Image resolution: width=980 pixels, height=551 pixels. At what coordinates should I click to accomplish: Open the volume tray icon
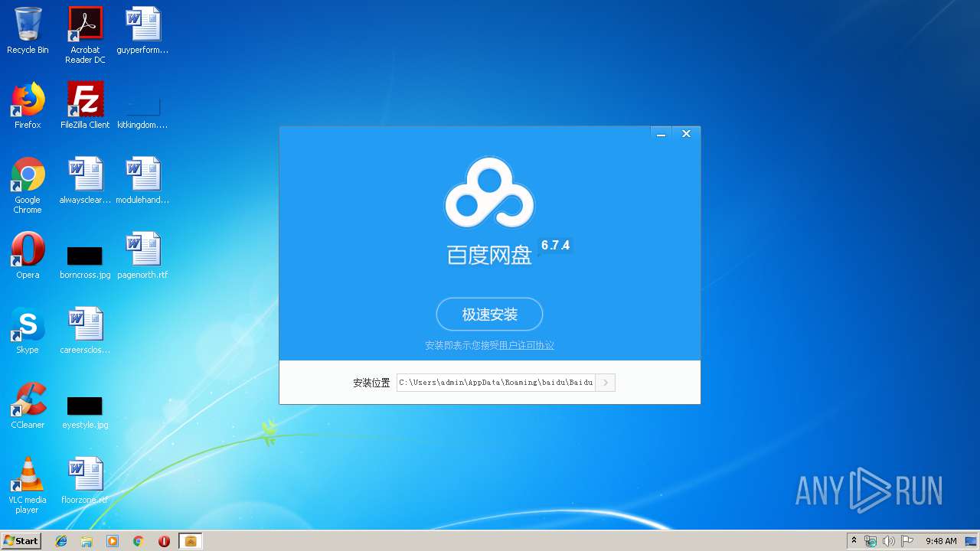pos(889,541)
